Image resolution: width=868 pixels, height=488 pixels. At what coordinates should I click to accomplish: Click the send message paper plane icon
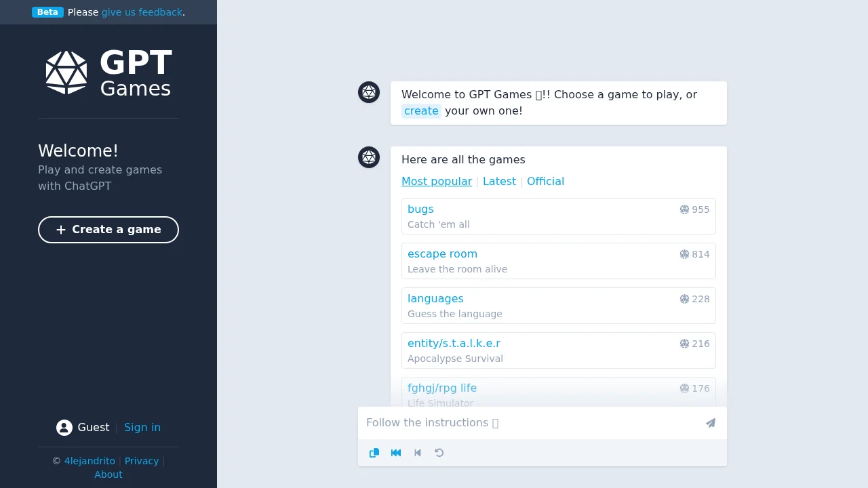click(710, 423)
